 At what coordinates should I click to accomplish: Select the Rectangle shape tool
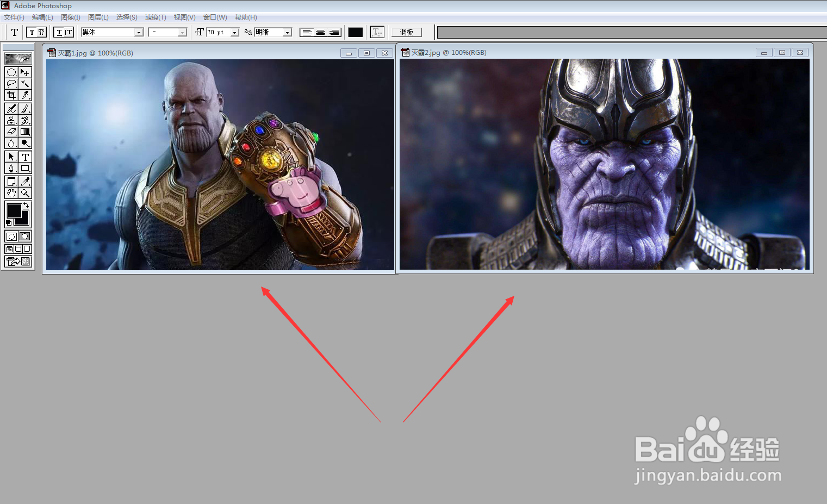(25, 168)
